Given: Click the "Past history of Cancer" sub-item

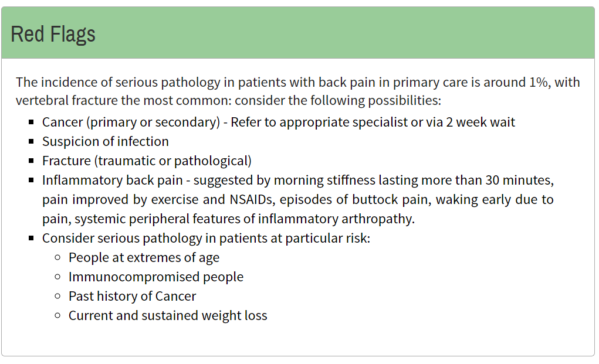Looking at the screenshot, I should pyautogui.click(x=132, y=297).
